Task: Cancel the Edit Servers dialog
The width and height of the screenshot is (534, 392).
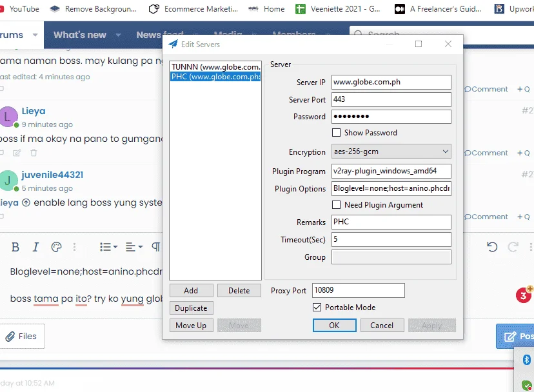Action: click(x=382, y=325)
